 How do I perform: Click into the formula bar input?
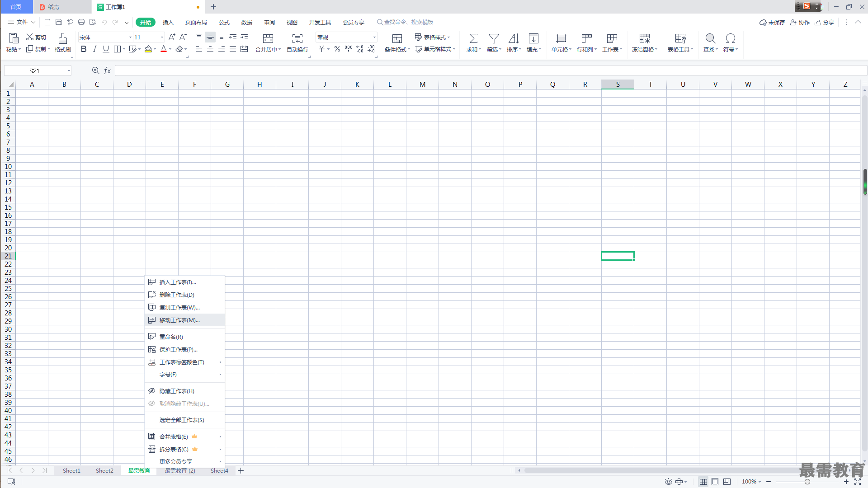pos(491,70)
